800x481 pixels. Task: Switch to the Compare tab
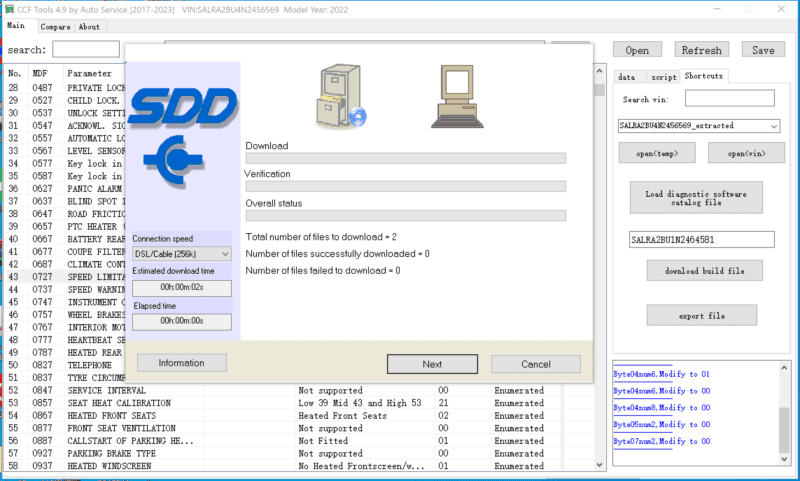[x=55, y=27]
